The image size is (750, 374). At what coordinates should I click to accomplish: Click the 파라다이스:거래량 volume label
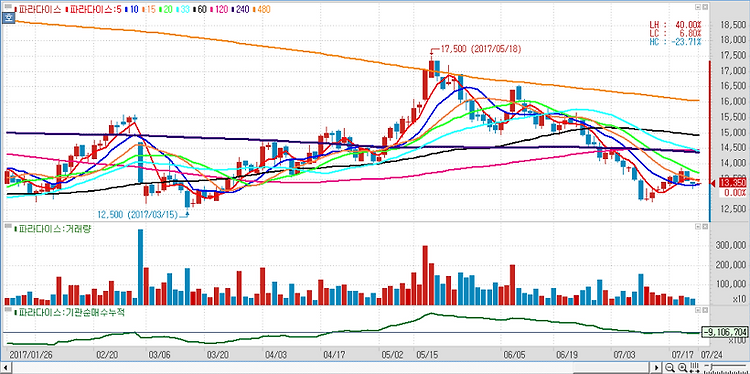[x=53, y=229]
